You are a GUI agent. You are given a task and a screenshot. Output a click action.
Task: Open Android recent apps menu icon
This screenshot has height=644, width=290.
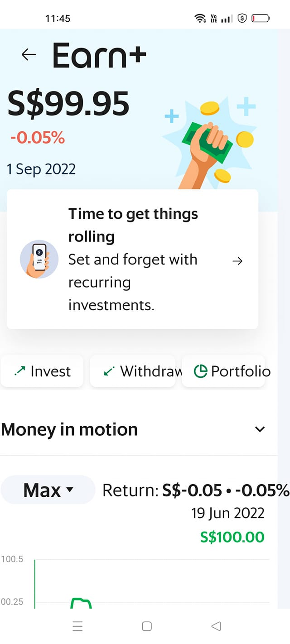click(x=78, y=626)
